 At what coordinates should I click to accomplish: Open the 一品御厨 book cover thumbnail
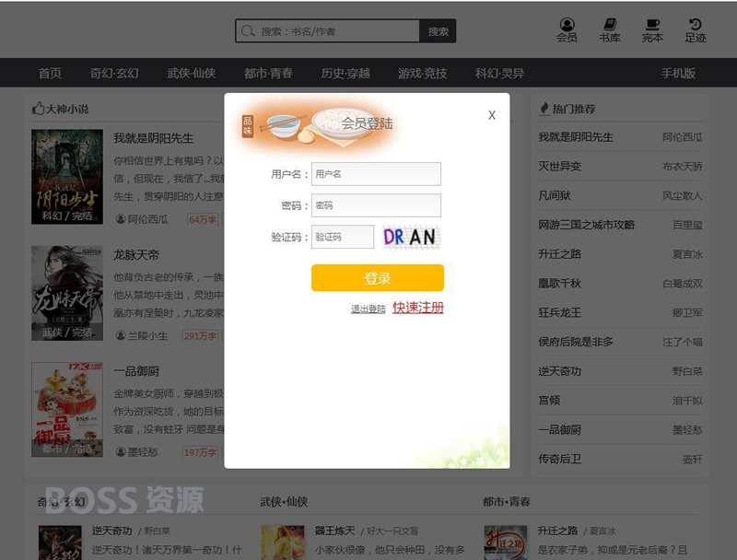tap(67, 409)
